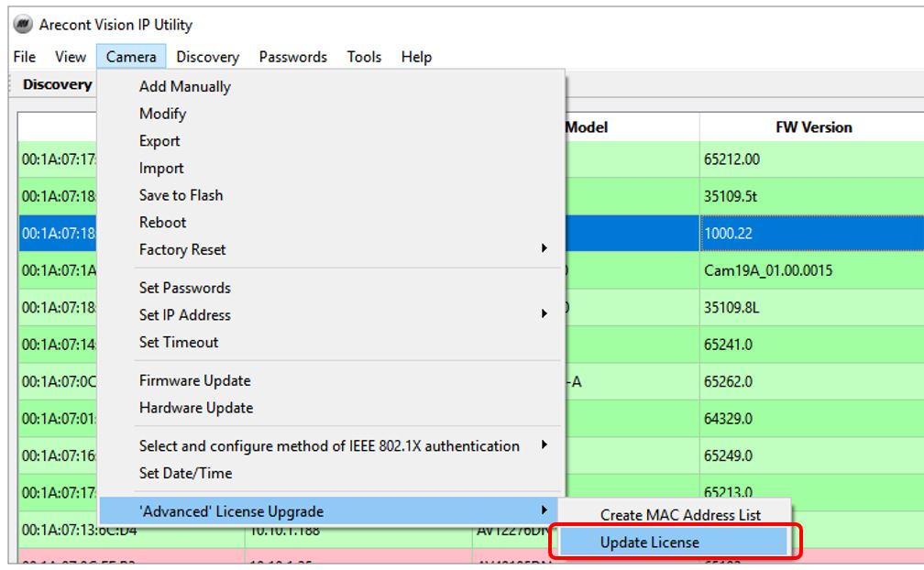The image size is (924, 570).
Task: Select Hardware Update
Action: point(332,408)
